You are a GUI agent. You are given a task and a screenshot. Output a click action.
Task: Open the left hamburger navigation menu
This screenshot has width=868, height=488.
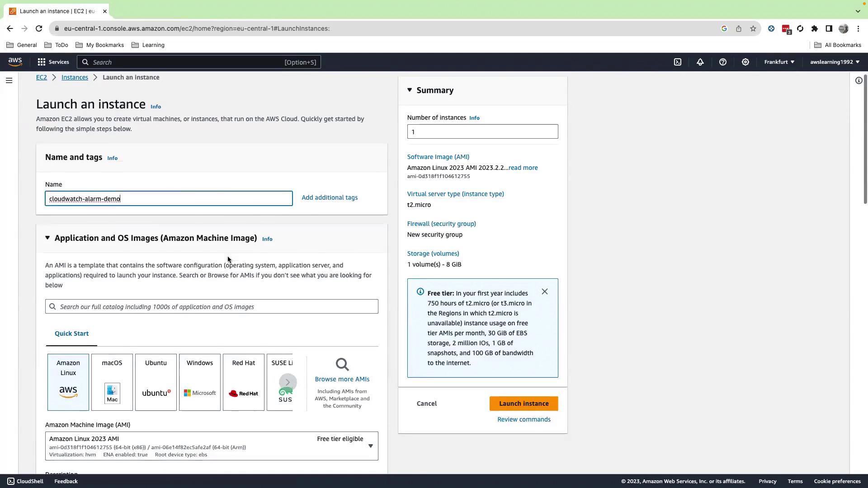[x=9, y=80]
